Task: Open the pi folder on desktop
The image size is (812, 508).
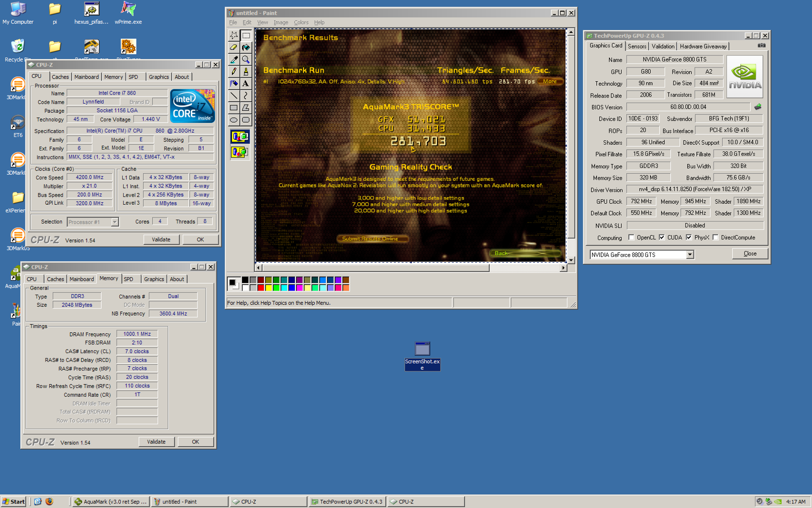Action: [55, 13]
